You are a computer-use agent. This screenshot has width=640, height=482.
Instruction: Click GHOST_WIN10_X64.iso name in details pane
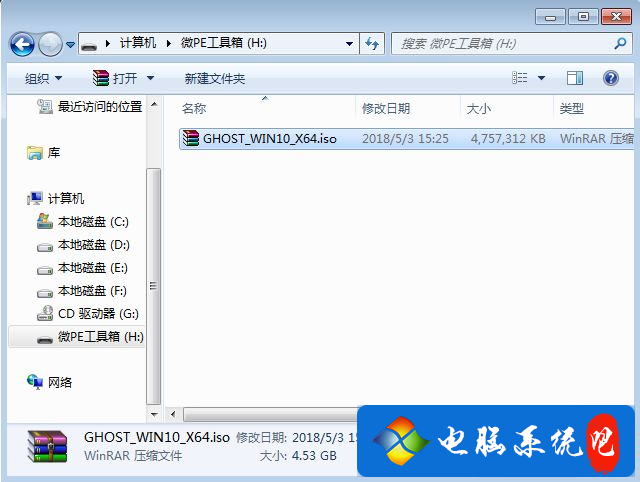click(x=157, y=437)
